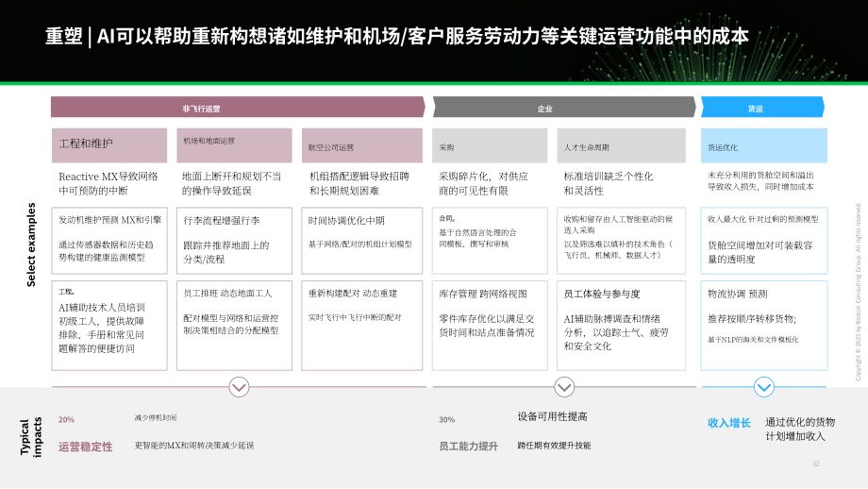Image resolution: width=868 pixels, height=489 pixels.
Task: Click the text 标准培训缺乏个性化和灵活性
Action: coord(609,183)
